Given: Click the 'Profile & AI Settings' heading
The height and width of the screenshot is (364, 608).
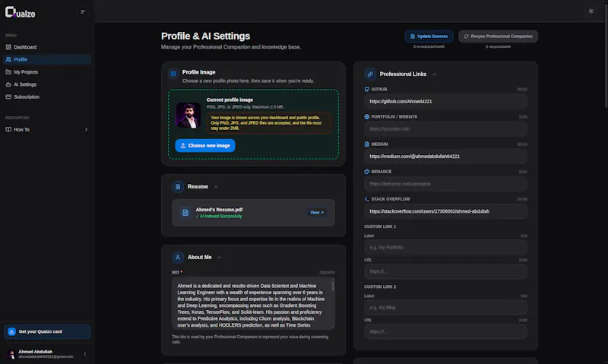Looking at the screenshot, I should pos(205,36).
